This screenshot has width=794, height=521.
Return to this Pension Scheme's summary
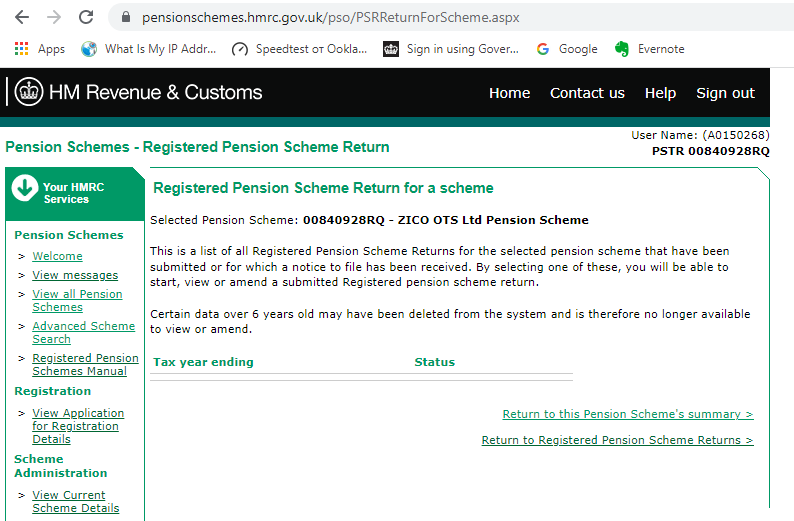pos(628,414)
